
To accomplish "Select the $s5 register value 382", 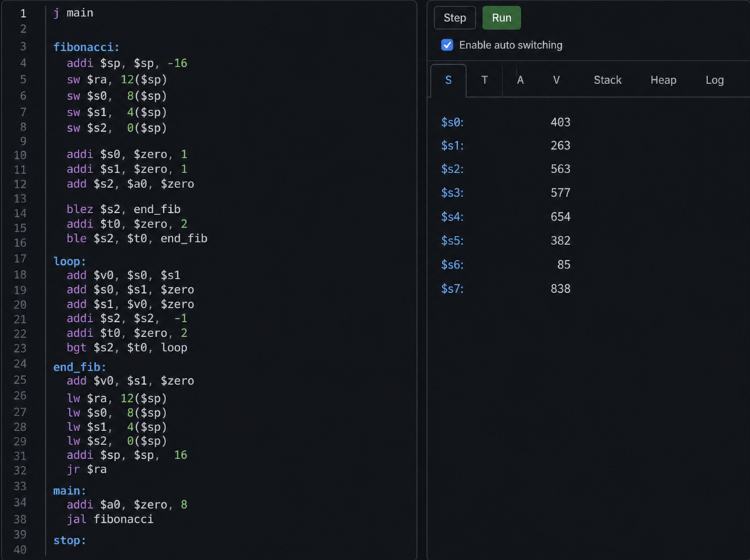I will (x=560, y=241).
